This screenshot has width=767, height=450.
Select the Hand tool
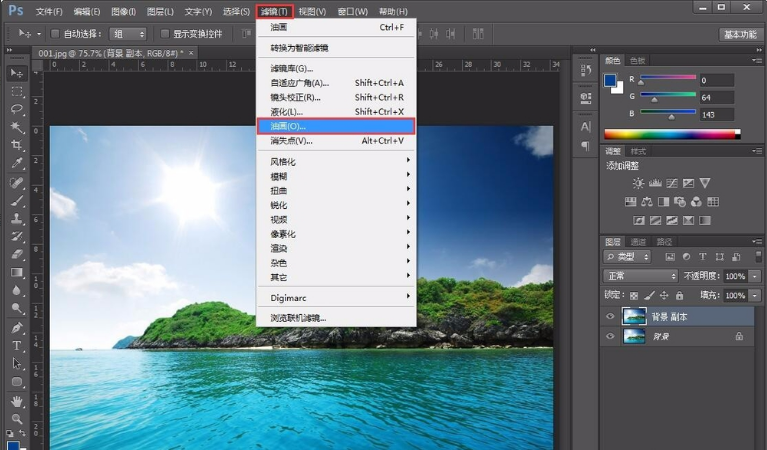tap(17, 402)
